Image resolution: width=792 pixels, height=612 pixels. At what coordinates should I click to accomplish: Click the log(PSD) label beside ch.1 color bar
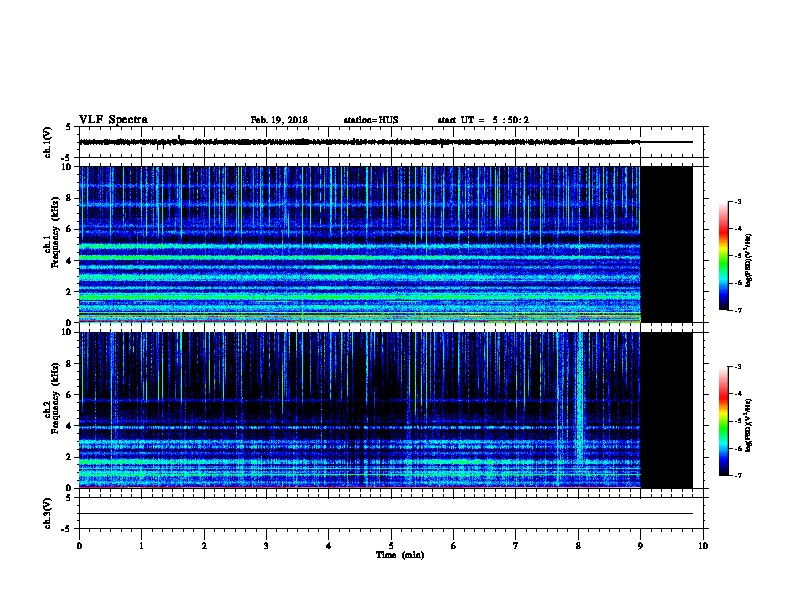[748, 260]
